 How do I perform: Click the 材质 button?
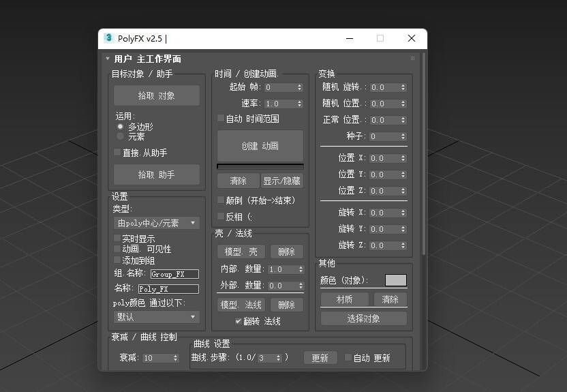[x=345, y=299]
